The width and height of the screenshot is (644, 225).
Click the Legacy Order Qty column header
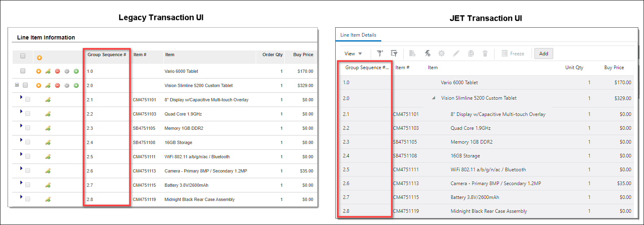(x=273, y=55)
